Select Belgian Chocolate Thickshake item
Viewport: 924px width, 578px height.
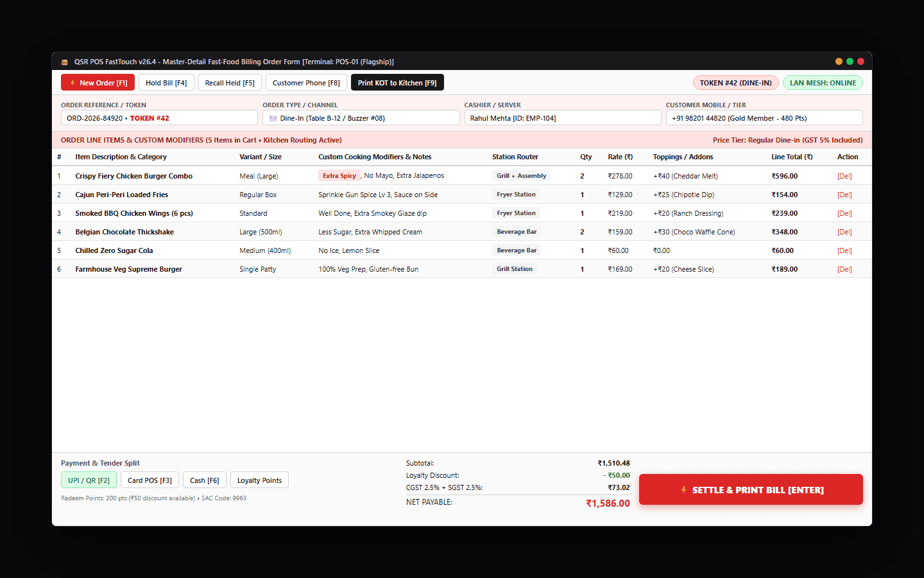124,232
